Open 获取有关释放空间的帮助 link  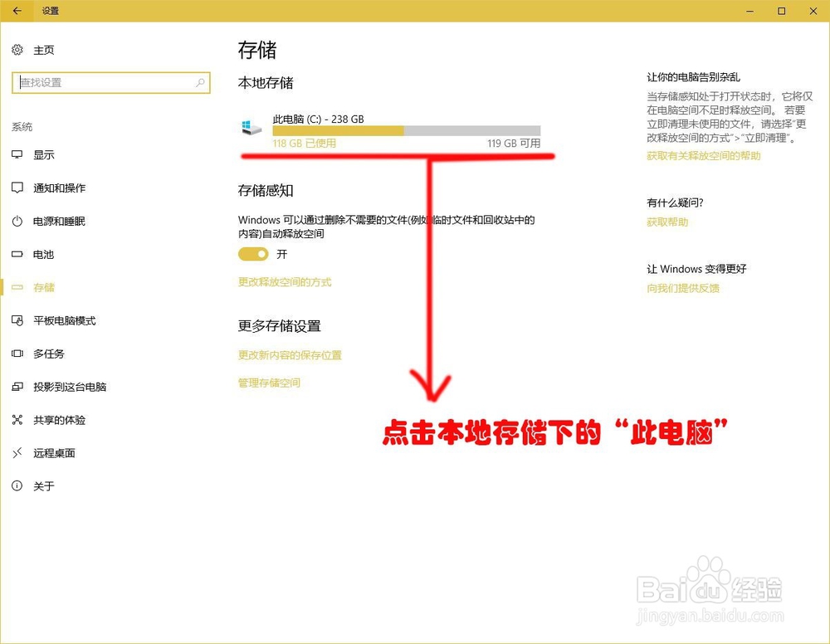pyautogui.click(x=704, y=155)
